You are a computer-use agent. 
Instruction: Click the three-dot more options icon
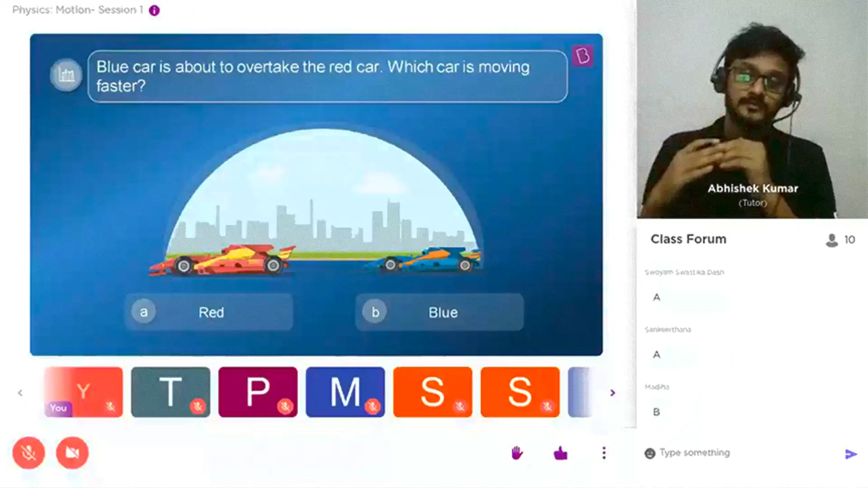[x=604, y=453]
